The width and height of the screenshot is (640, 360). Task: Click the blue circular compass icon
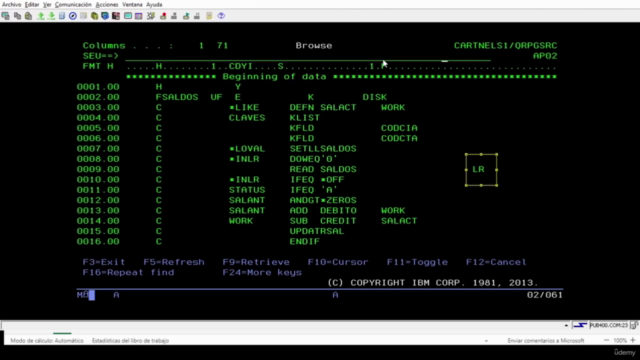tap(73, 16)
